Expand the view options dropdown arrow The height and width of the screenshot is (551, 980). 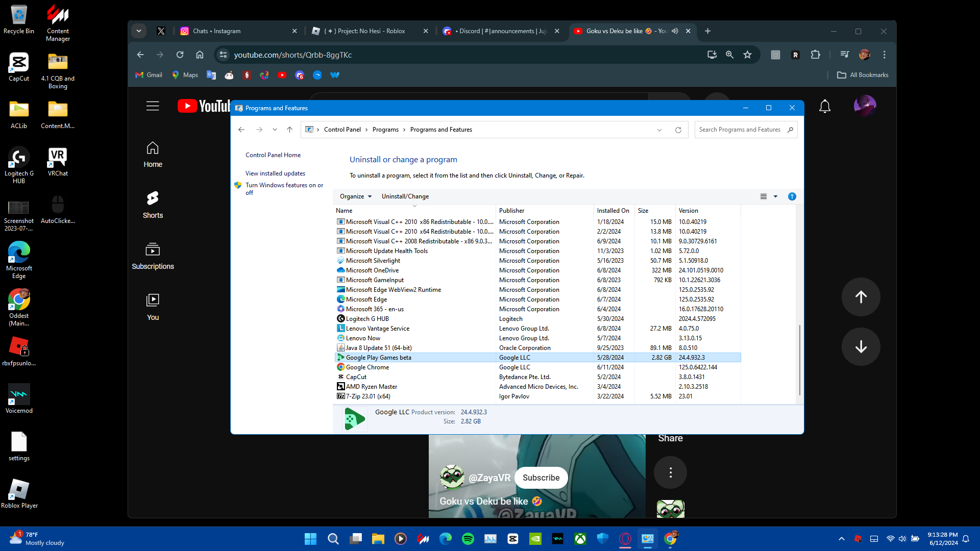click(775, 196)
